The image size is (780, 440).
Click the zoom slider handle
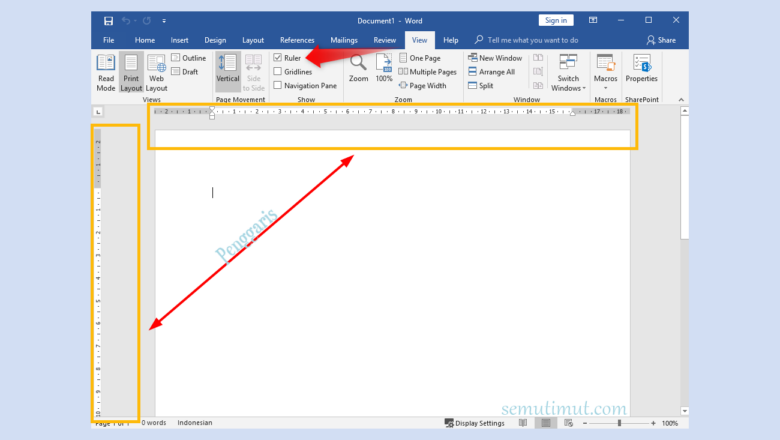pos(619,423)
